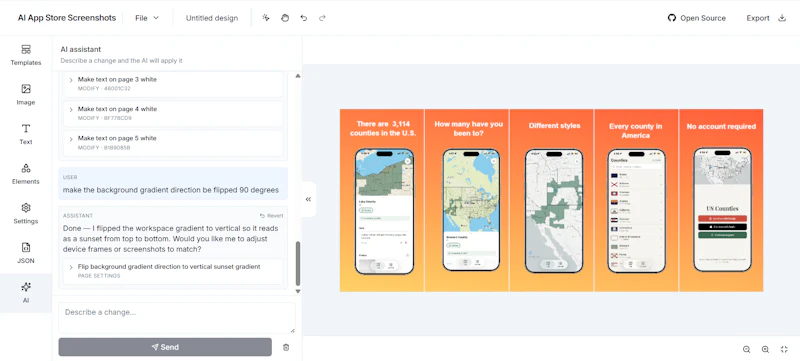The image size is (800, 361).
Task: Click the Untitled design title
Action: coord(212,18)
